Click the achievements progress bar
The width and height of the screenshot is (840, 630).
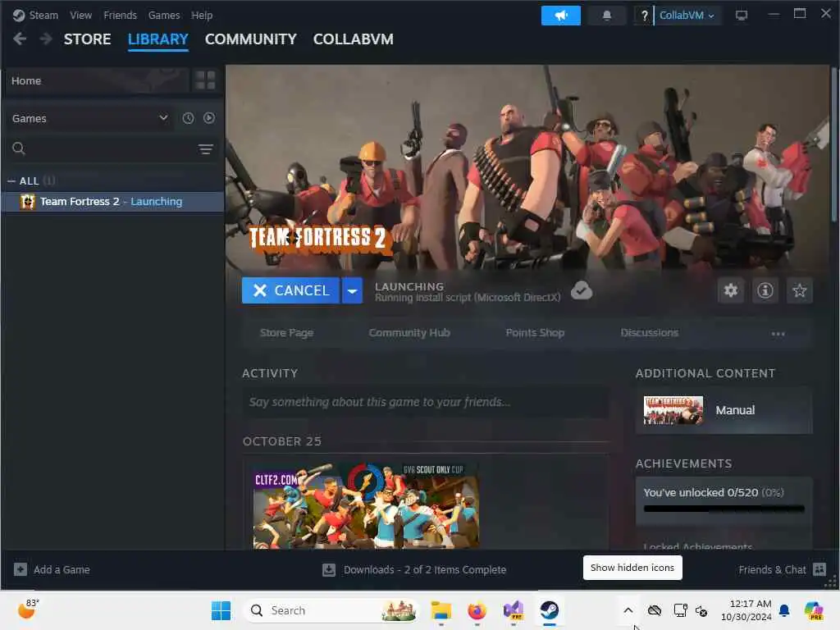(724, 509)
